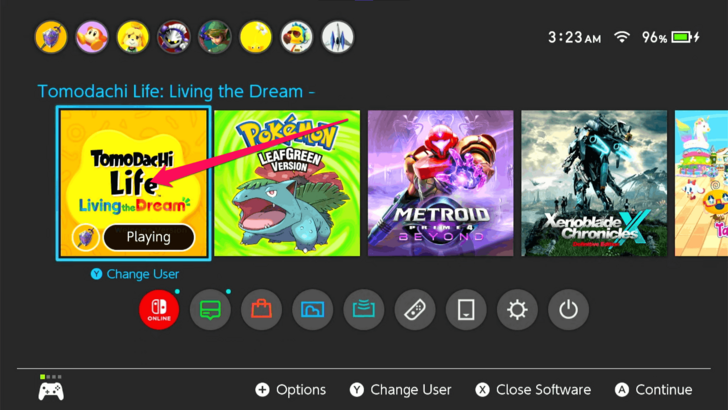Image resolution: width=728 pixels, height=410 pixels.
Task: Open System Settings gear icon
Action: [x=517, y=309]
